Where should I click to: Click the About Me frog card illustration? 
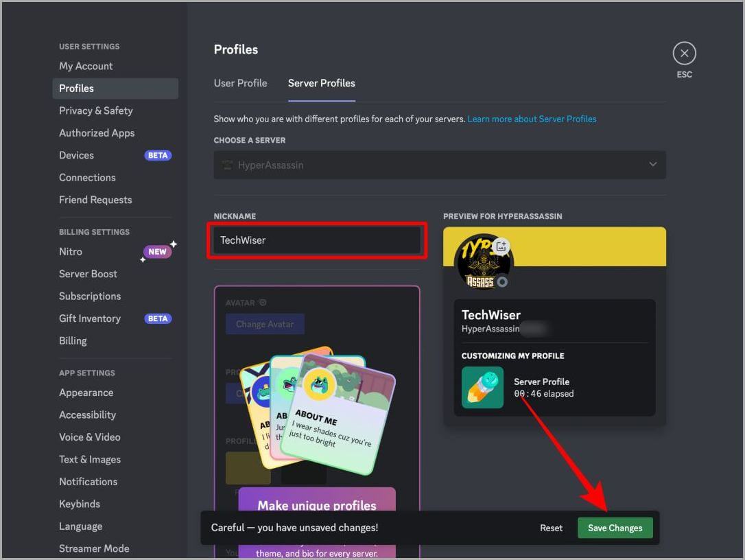click(338, 414)
